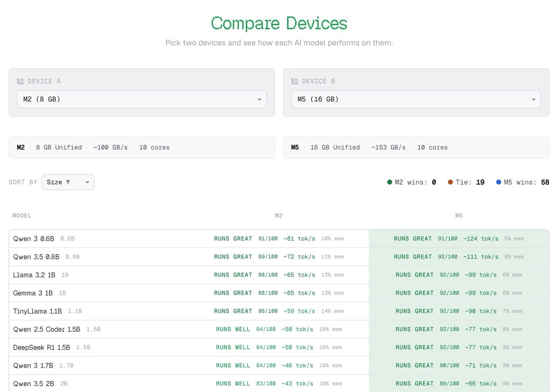Click the Qwen 2.5 Coder 1.5B row
This screenshot has width=559, height=392.
click(x=47, y=329)
